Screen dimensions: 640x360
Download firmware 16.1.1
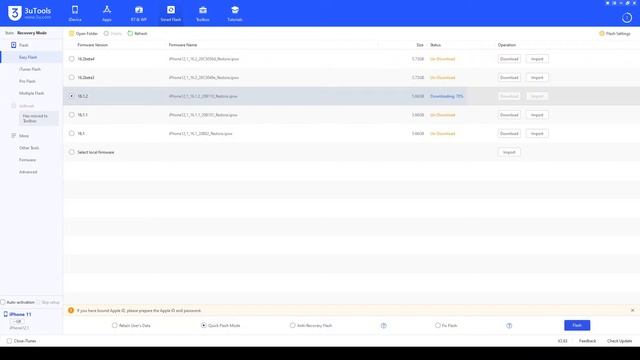(x=509, y=115)
